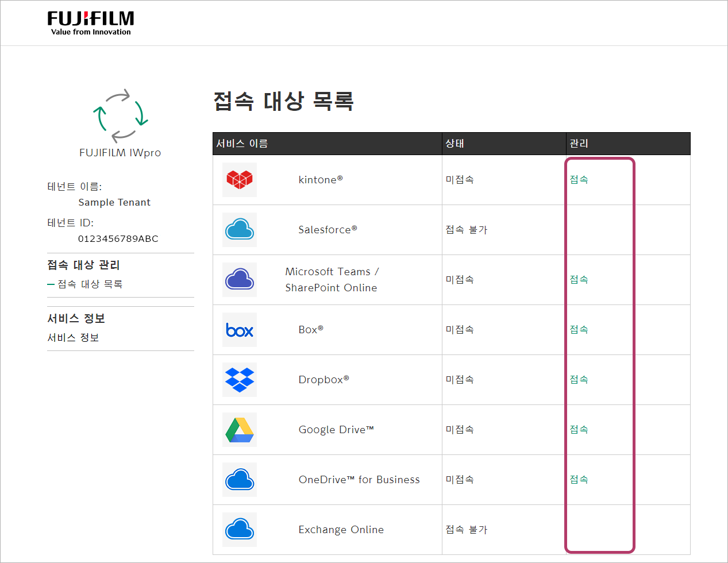Click the 접속 대상 목록 page title
728x563 pixels.
[283, 101]
